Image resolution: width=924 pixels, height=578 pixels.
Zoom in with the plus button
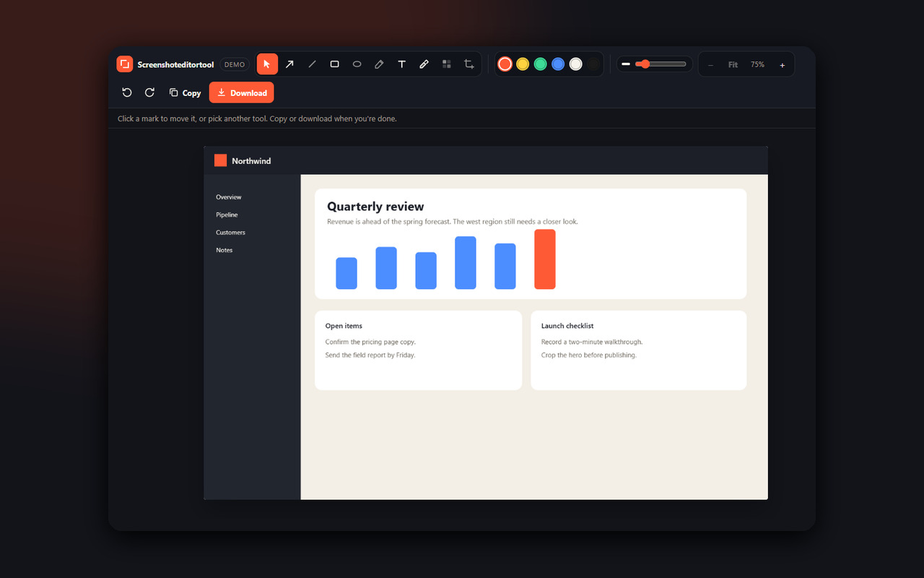pyautogui.click(x=782, y=65)
